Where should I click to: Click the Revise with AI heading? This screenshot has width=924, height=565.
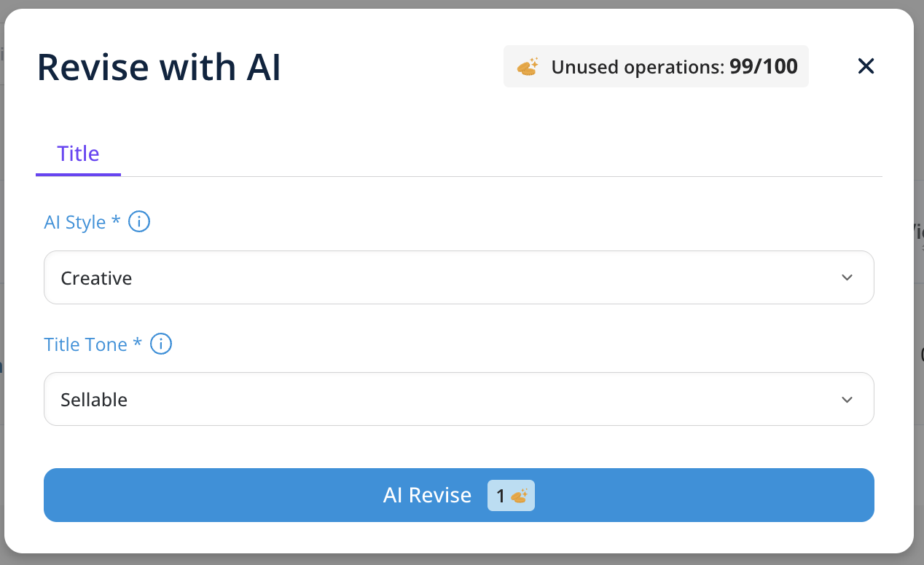click(x=159, y=68)
